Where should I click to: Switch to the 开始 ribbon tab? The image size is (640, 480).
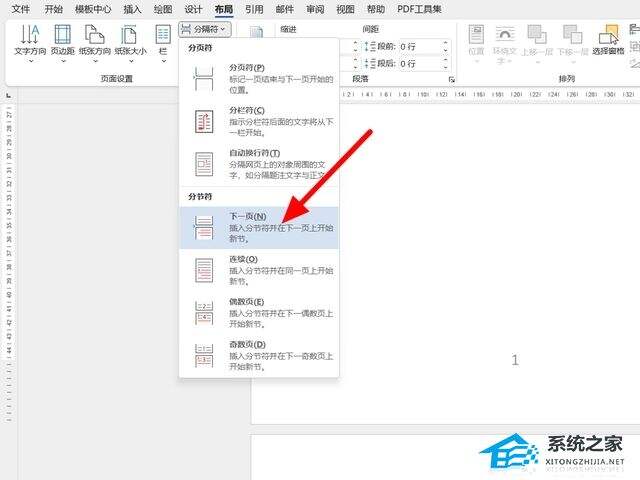point(53,9)
